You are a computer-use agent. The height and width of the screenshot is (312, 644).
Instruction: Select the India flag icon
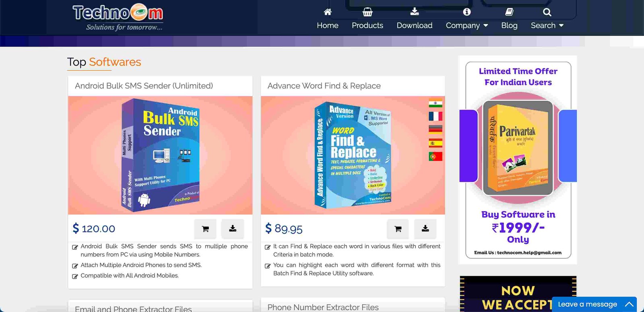435,103
